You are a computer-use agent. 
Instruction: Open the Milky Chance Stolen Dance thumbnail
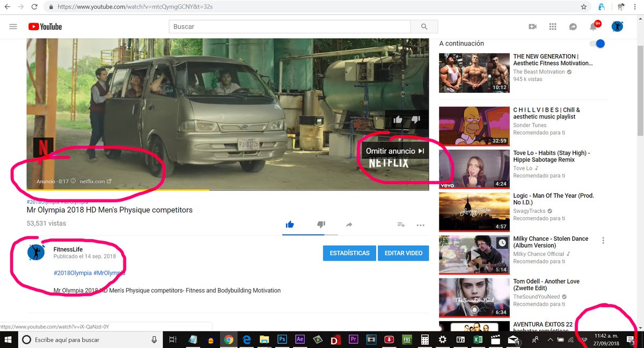coord(474,255)
